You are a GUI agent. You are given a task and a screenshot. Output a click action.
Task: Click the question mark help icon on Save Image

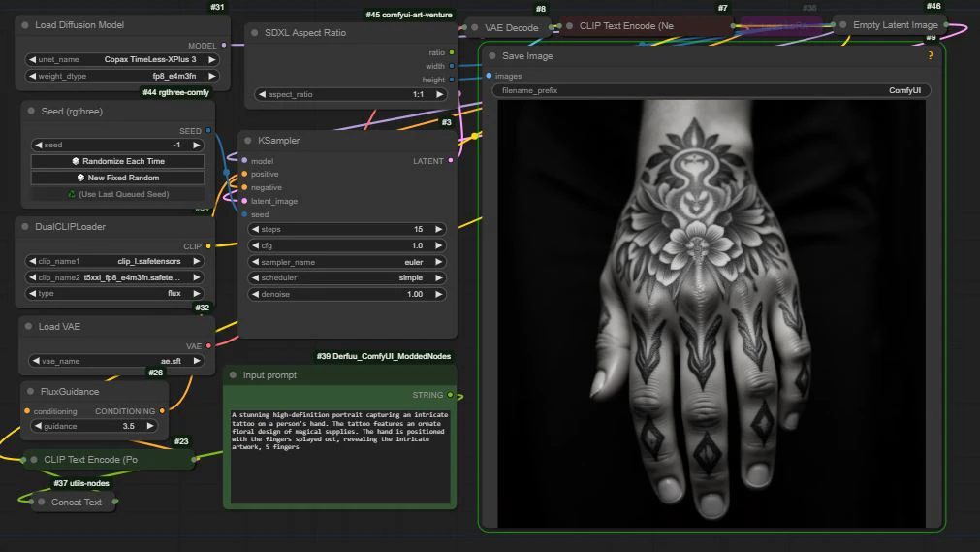click(x=931, y=55)
